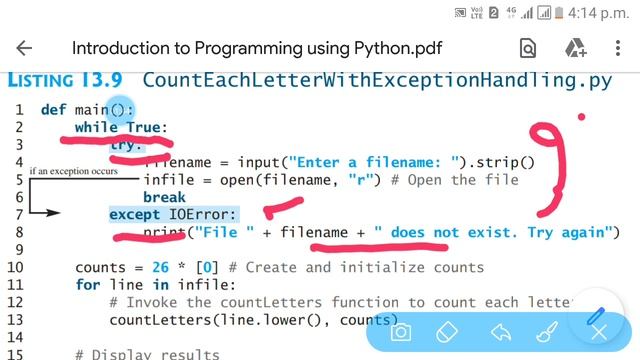Tap the blue pen icon above the toolbar
Screen dimensions: 640x360
click(596, 316)
